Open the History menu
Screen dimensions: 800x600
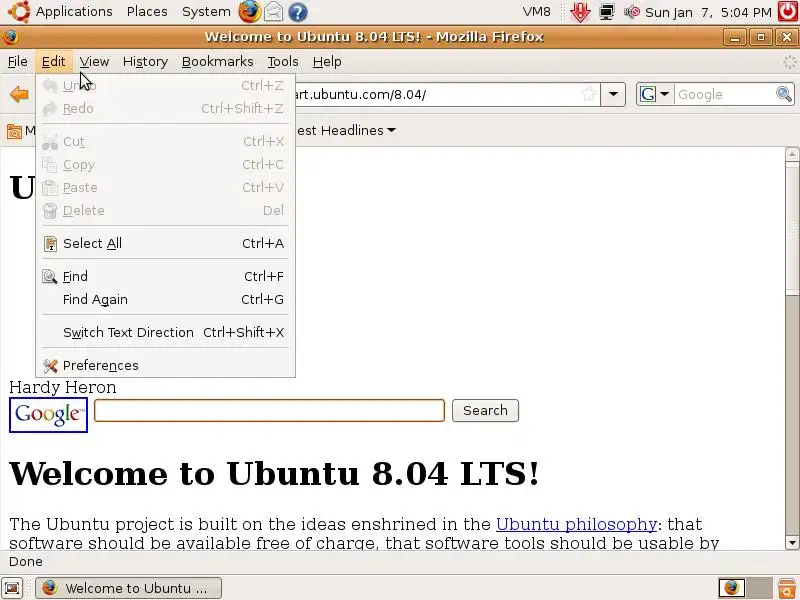(145, 62)
